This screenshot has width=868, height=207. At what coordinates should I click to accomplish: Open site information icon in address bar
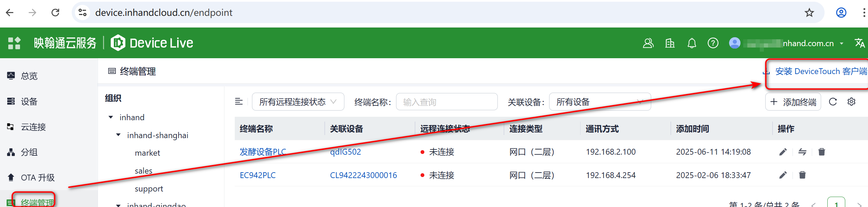click(82, 13)
